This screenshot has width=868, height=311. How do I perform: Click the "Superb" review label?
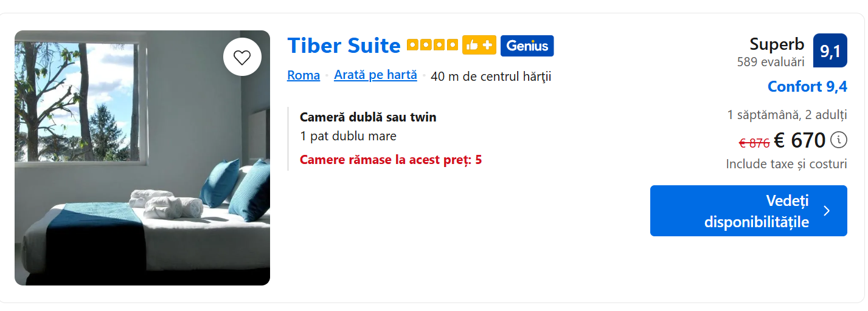click(x=777, y=44)
